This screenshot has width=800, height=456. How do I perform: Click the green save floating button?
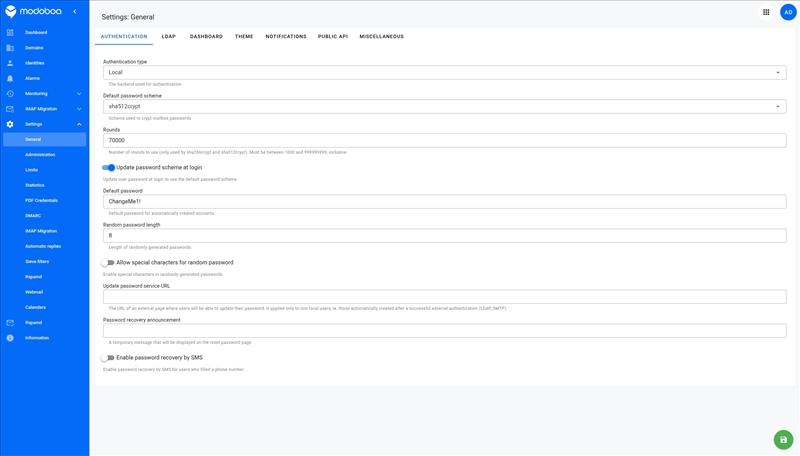tap(783, 439)
